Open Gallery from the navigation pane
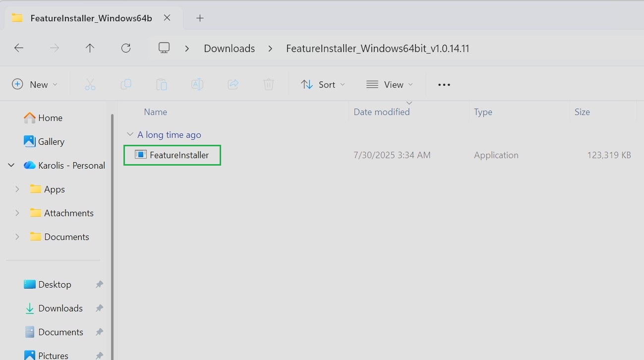The width and height of the screenshot is (644, 360). pyautogui.click(x=51, y=142)
